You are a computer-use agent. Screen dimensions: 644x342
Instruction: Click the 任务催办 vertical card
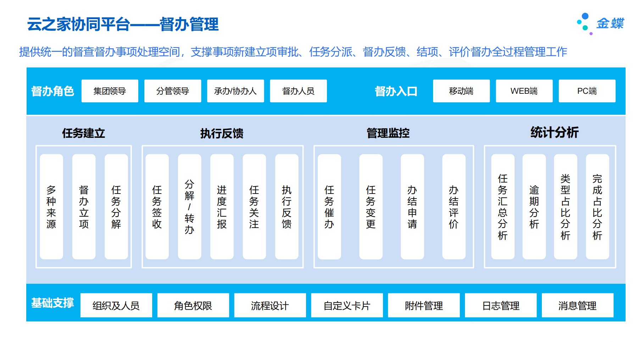pyautogui.click(x=329, y=206)
